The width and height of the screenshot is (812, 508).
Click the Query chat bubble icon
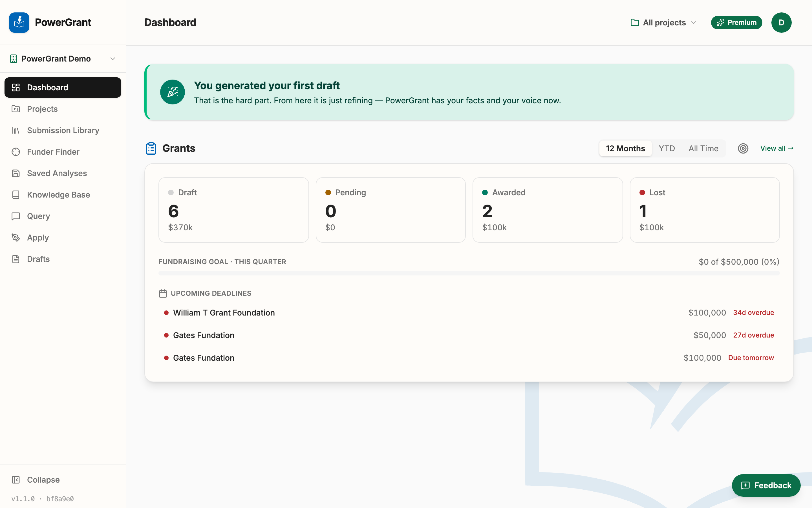[16, 216]
